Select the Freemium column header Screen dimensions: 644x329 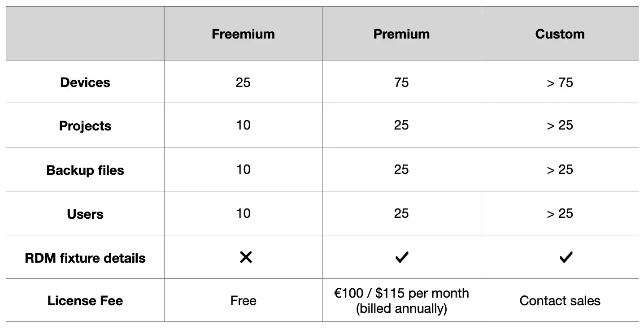click(243, 34)
